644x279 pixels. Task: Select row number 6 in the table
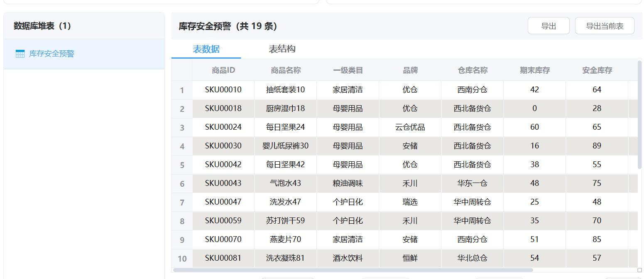coord(182,184)
